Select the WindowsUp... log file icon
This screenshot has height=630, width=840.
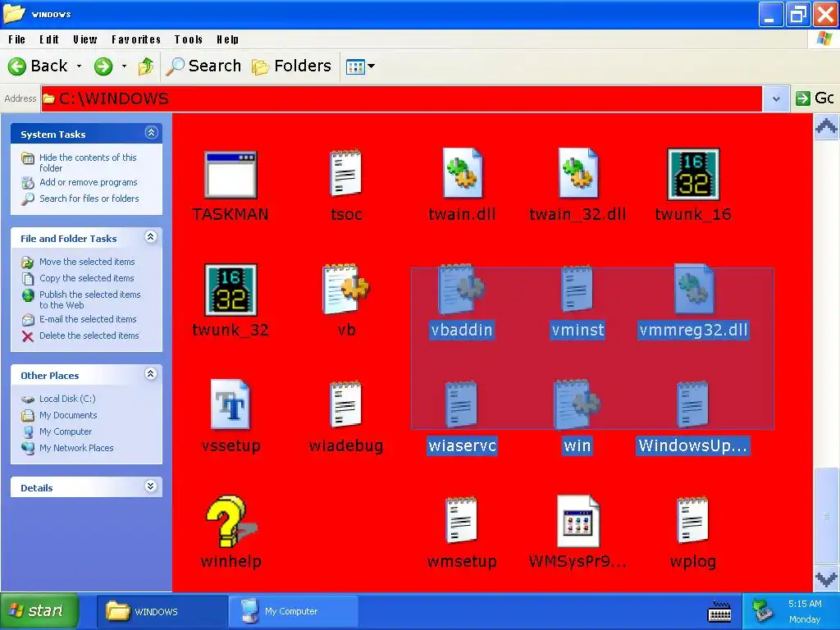pyautogui.click(x=692, y=404)
